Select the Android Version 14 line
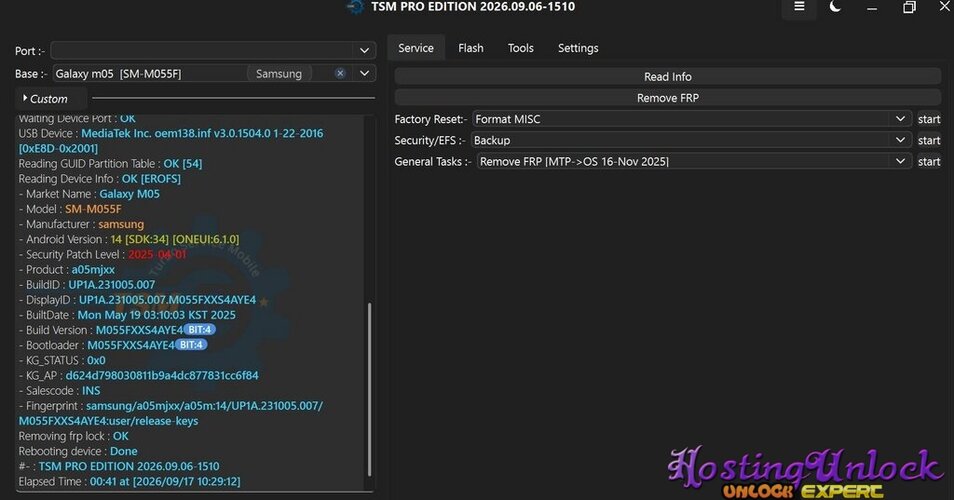Screen dimensions: 954x500 click(x=128, y=239)
